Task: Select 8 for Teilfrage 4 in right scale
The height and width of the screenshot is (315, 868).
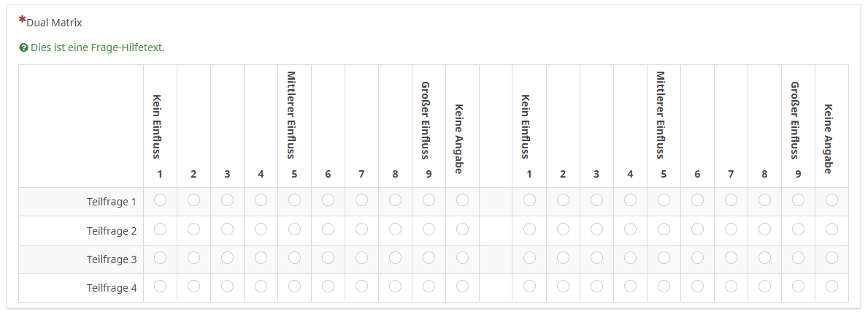Action: coord(764,286)
